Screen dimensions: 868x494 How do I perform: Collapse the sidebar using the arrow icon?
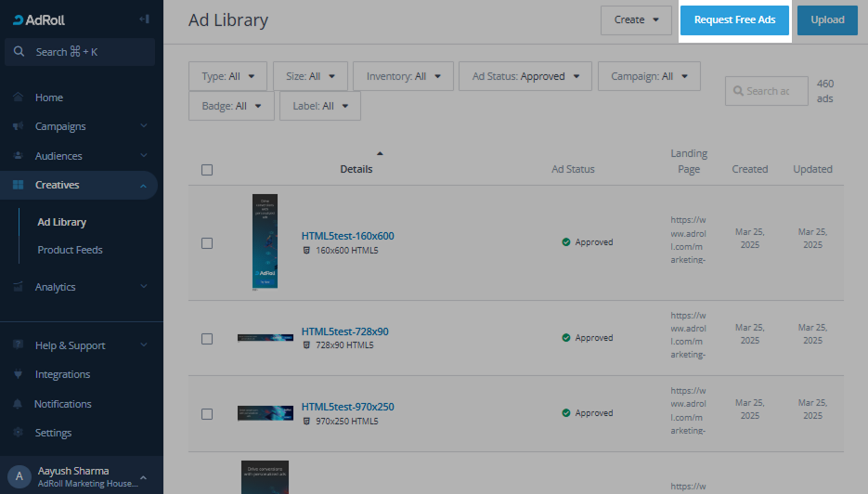[143, 19]
